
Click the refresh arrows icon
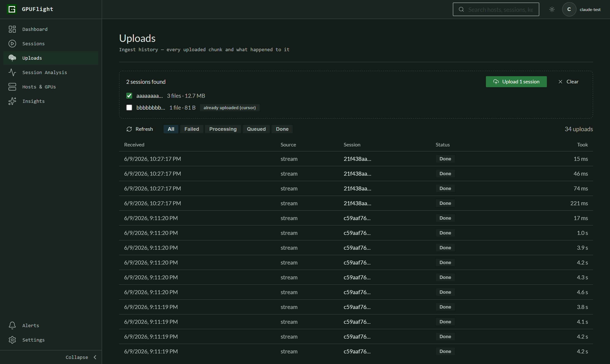129,129
